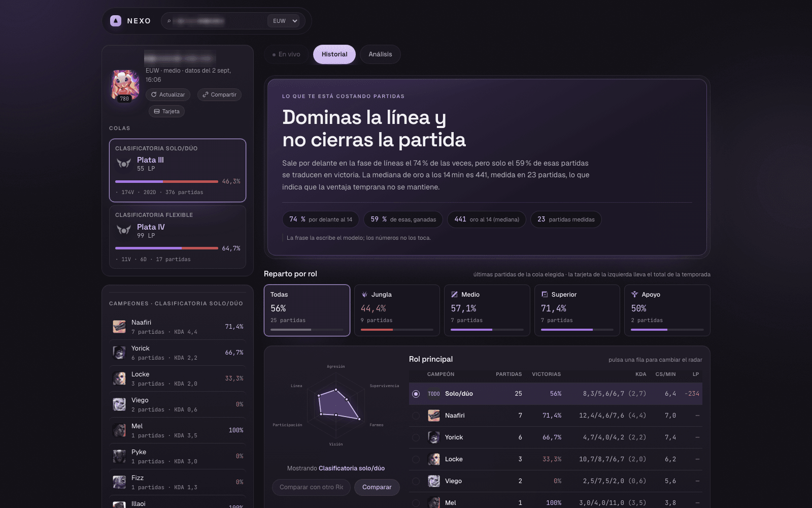812x508 pixels.
Task: Click the Tarjeta card button
Action: (x=166, y=111)
